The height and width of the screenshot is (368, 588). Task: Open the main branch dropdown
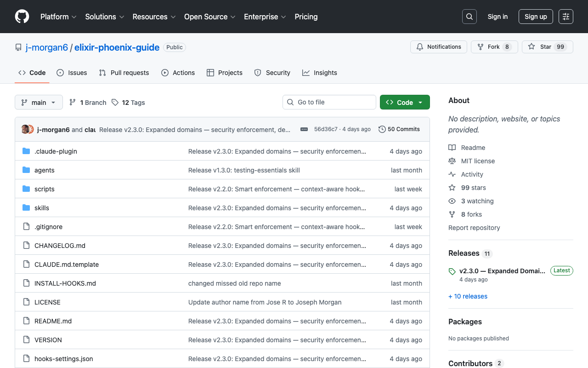[x=39, y=102]
